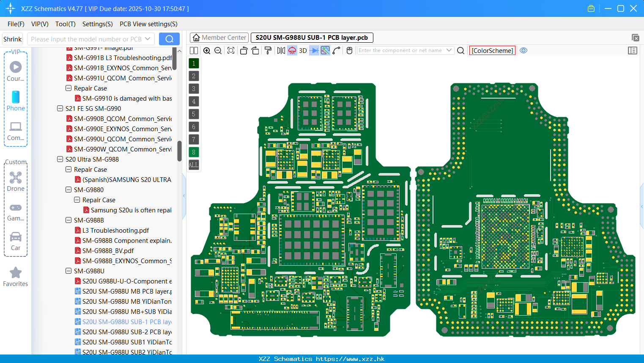The height and width of the screenshot is (363, 644).
Task: Select the Drone category
Action: [x=16, y=181]
